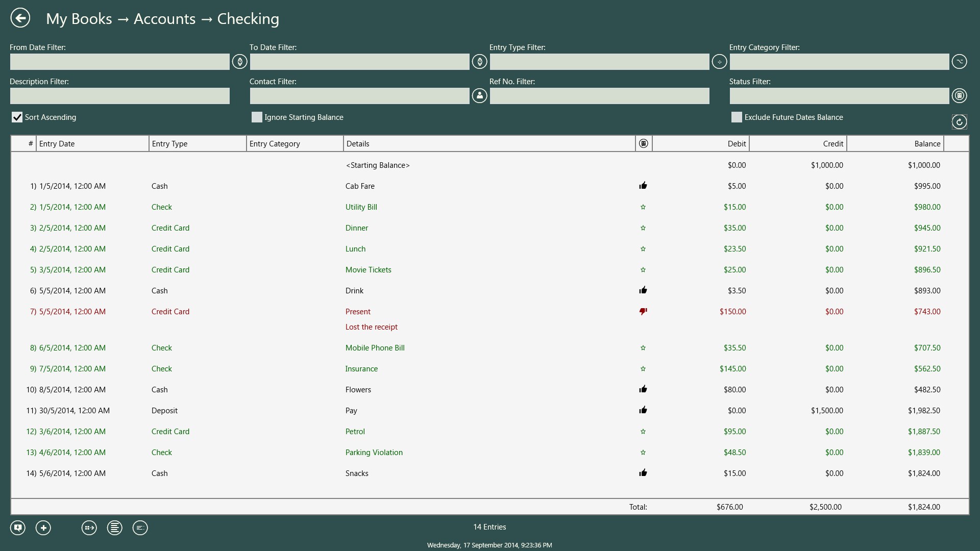Image resolution: width=980 pixels, height=551 pixels.
Task: Enable Ignore Starting Balance checkbox
Action: coord(257,117)
